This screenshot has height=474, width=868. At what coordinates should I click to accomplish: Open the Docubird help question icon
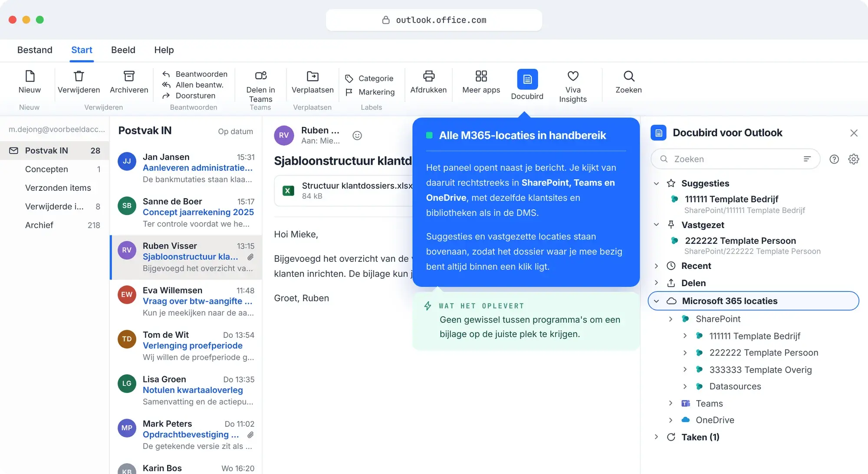point(834,159)
